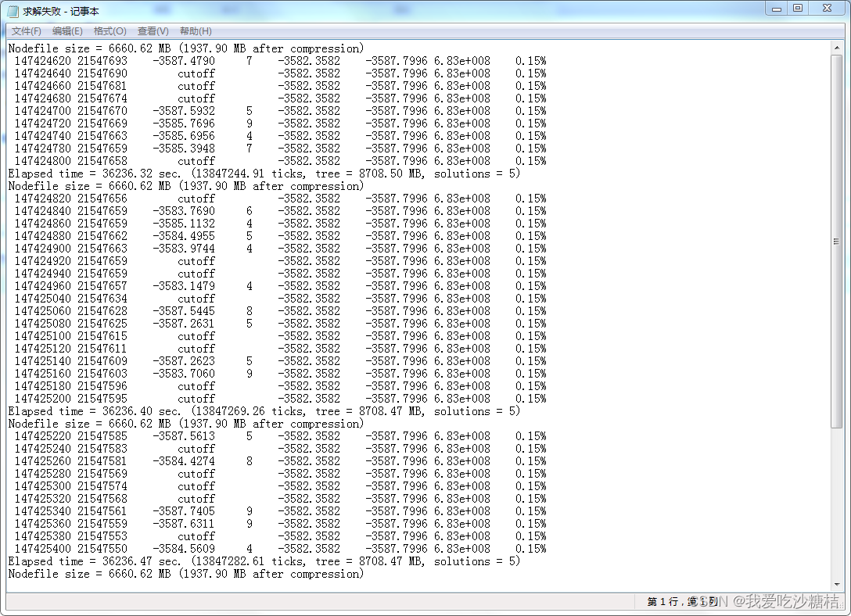The height and width of the screenshot is (616, 851).
Task: Open the 格式(O) menu
Action: click(x=109, y=30)
